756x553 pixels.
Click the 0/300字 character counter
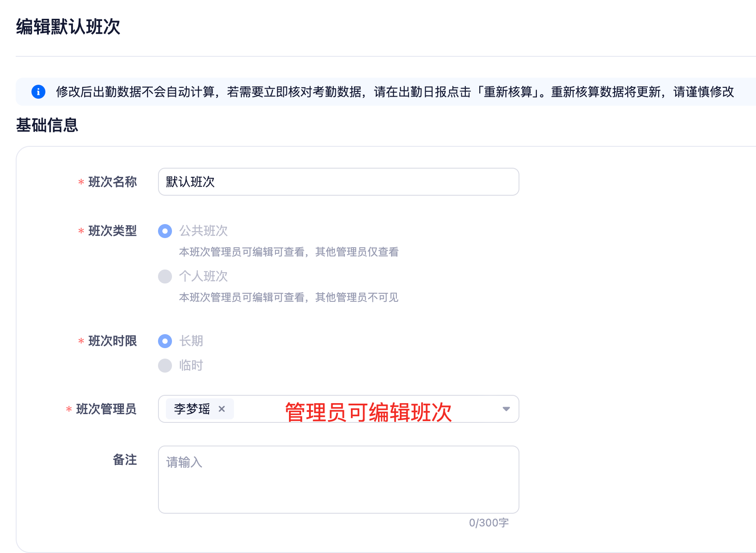click(x=488, y=522)
